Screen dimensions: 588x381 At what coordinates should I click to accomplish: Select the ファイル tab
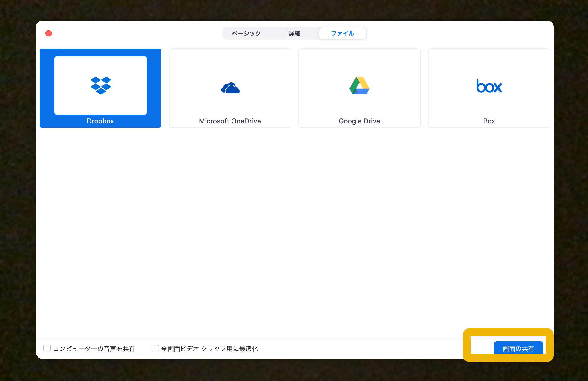[342, 33]
